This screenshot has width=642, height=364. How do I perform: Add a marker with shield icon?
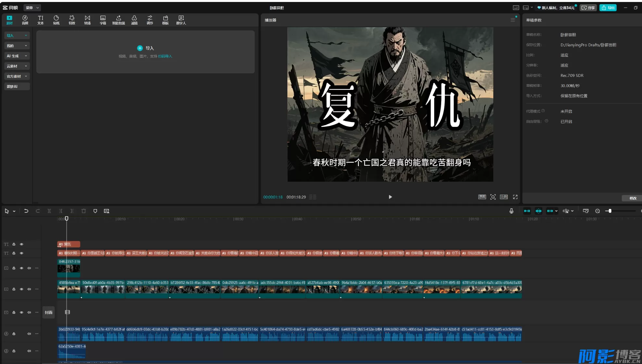point(95,211)
